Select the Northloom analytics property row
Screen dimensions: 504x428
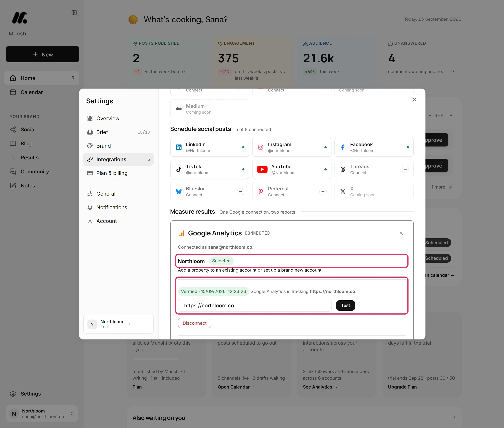292,261
